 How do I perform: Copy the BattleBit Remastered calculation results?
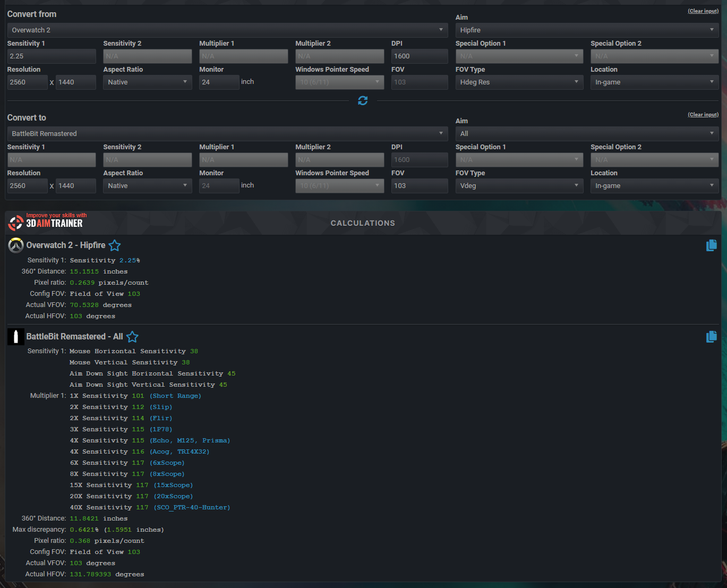coord(712,336)
